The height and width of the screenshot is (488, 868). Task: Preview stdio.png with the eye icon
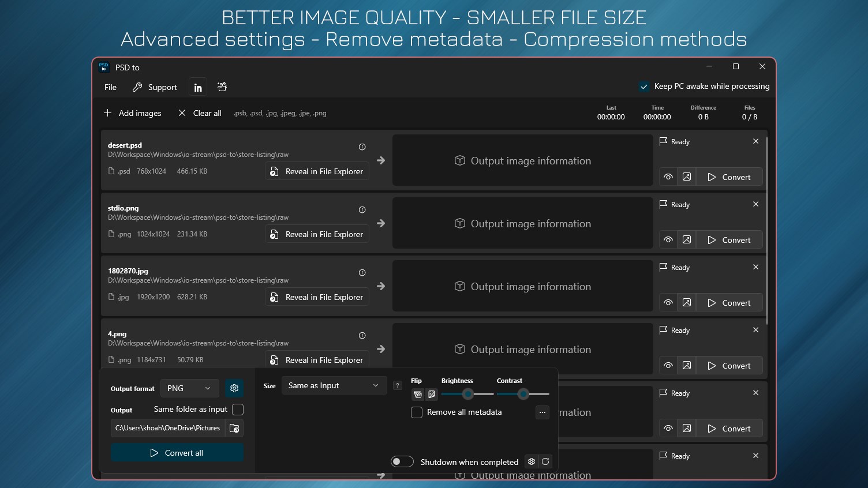[x=668, y=240]
